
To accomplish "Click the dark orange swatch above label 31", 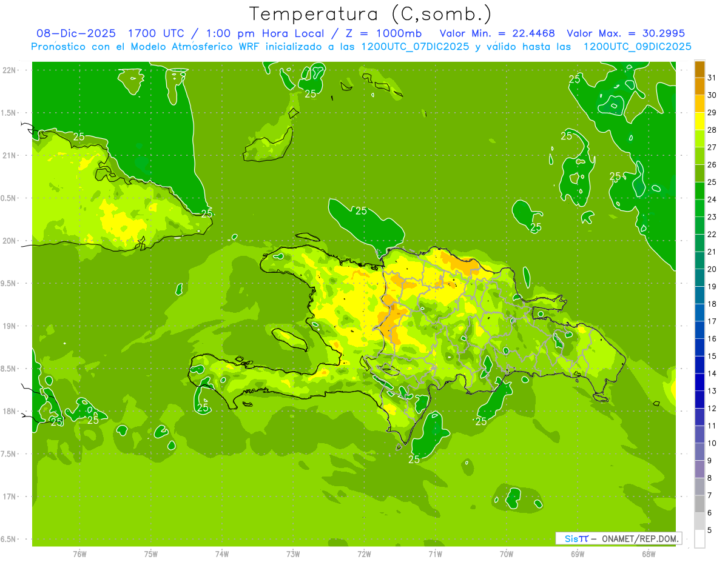I will pos(699,69).
